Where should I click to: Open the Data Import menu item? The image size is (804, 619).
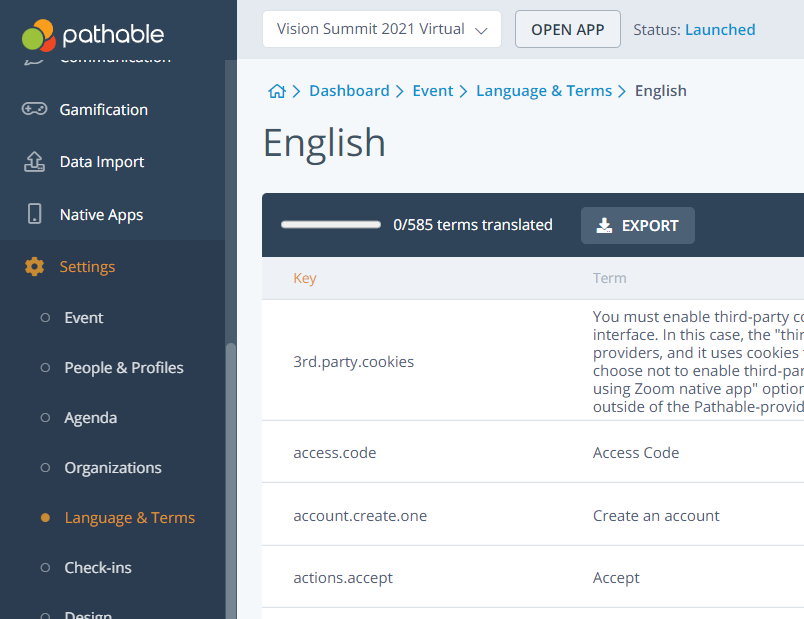click(102, 162)
